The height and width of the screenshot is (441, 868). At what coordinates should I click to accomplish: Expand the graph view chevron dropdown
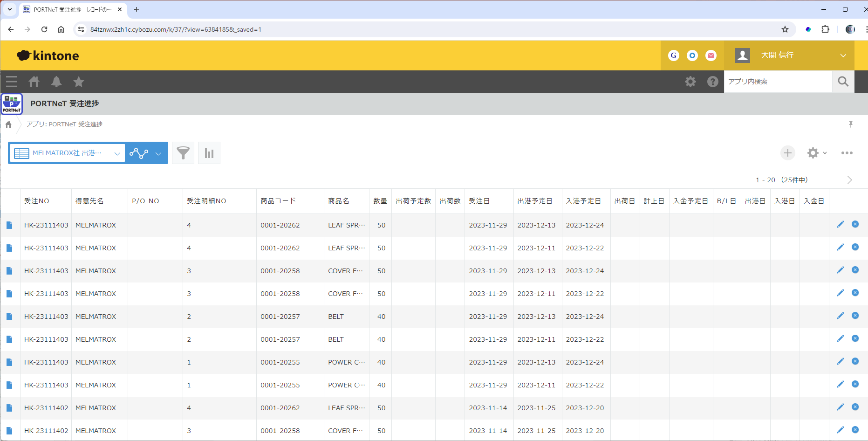[x=158, y=153]
